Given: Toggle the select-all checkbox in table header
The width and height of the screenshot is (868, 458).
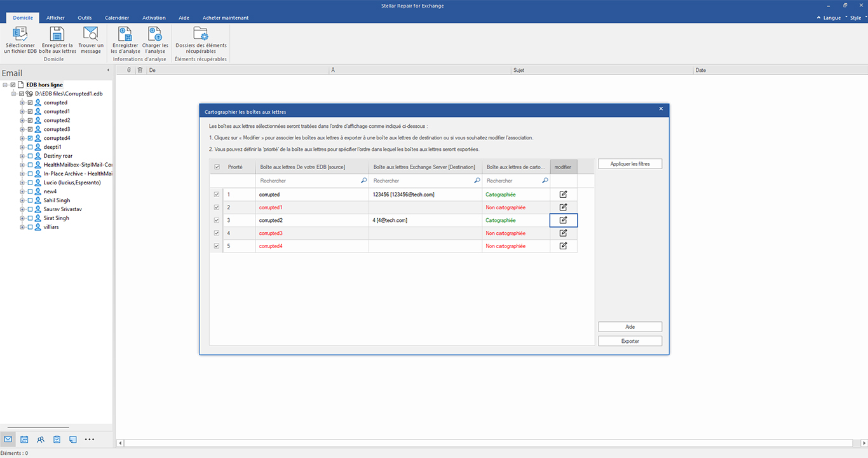Looking at the screenshot, I should tap(217, 167).
